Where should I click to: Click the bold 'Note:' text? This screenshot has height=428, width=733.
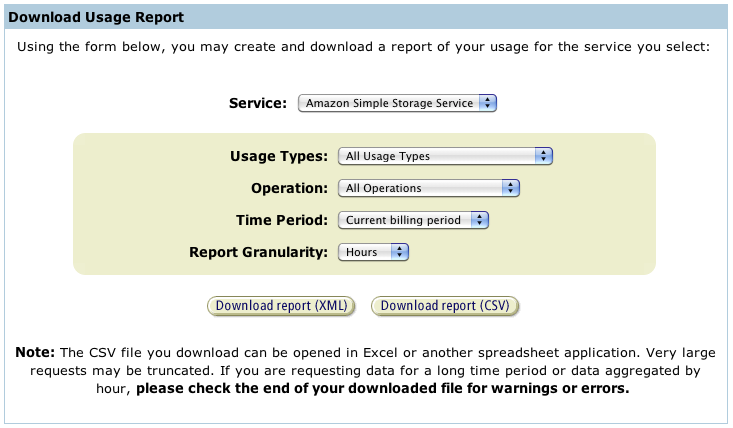point(35,352)
